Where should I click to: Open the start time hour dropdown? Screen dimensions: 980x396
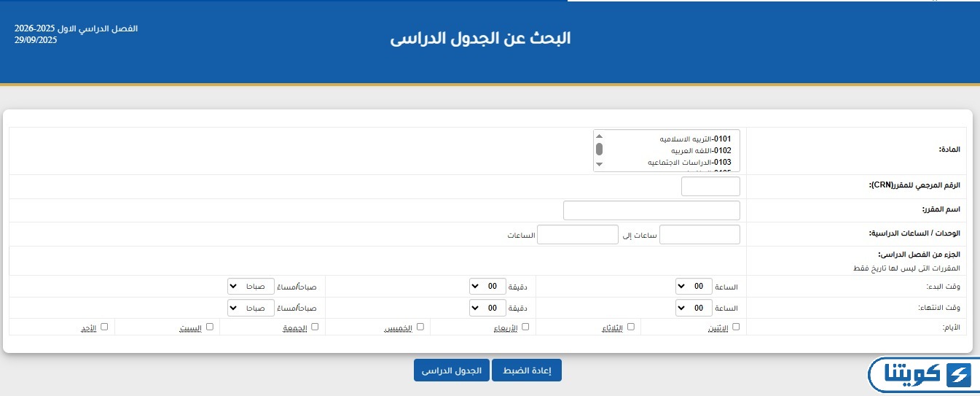pyautogui.click(x=694, y=286)
